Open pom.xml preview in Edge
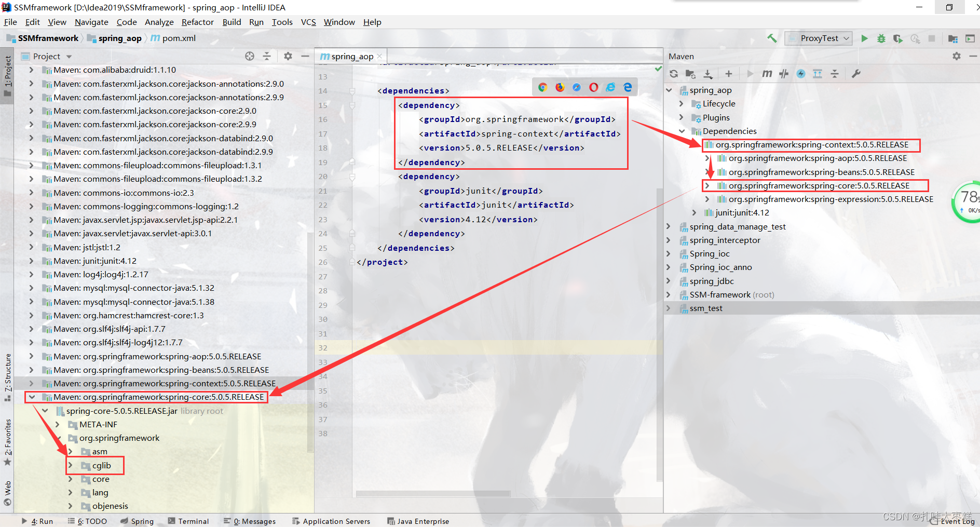The width and height of the screenshot is (980, 527). click(628, 87)
